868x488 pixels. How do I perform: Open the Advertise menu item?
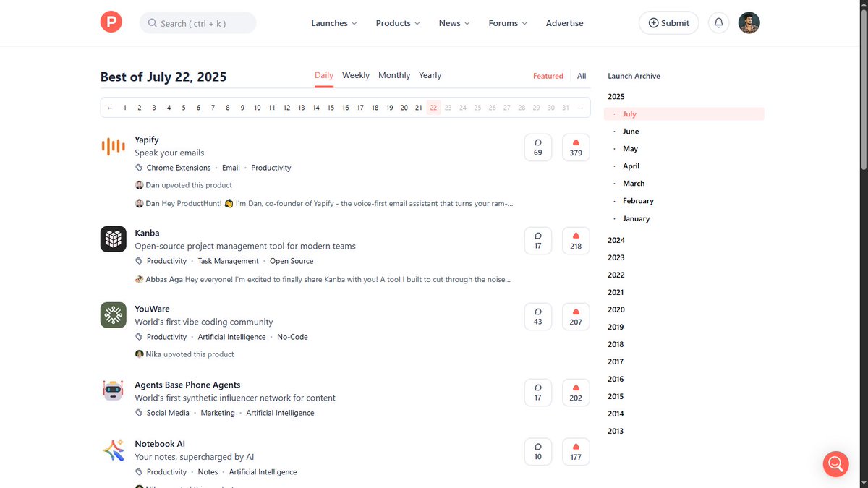(565, 23)
